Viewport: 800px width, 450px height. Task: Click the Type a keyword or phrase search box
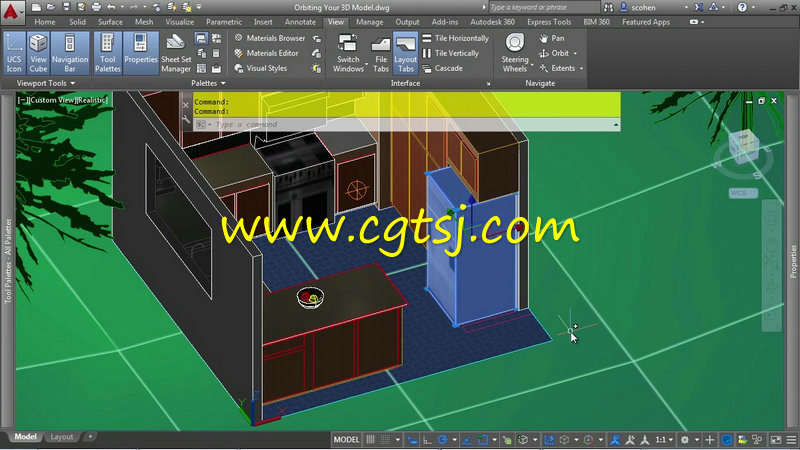pyautogui.click(x=544, y=7)
